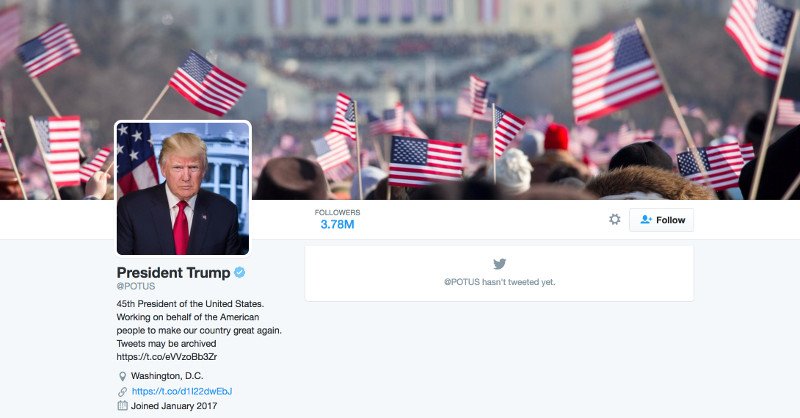Click the President Trump display name
The height and width of the screenshot is (418, 800).
tap(173, 273)
